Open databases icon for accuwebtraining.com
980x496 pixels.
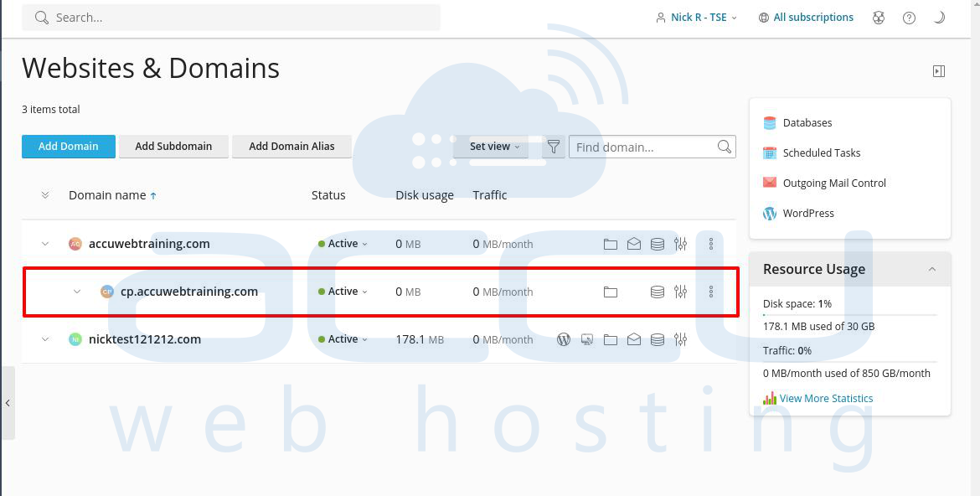point(657,244)
